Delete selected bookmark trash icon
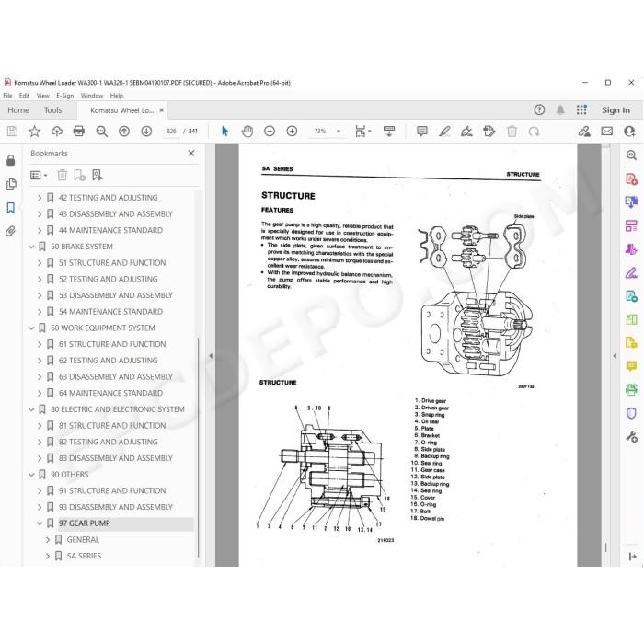The image size is (644, 644). [x=62, y=176]
